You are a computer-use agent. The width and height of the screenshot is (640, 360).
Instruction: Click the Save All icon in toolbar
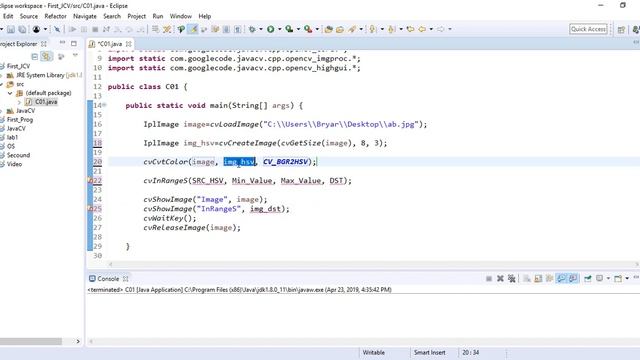(22, 29)
